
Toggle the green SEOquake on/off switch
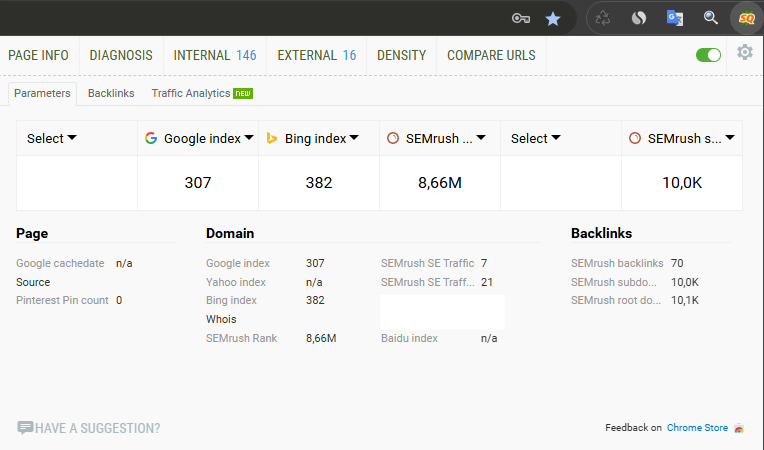click(x=708, y=55)
